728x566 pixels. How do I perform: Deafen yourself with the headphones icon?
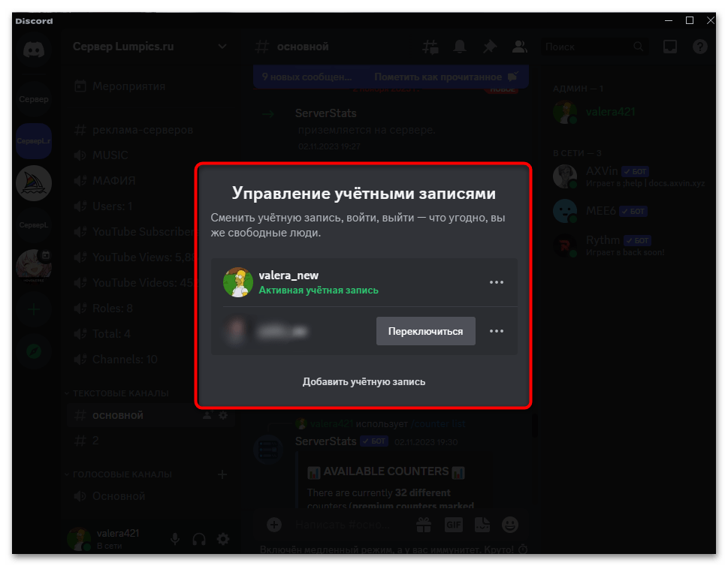198,538
